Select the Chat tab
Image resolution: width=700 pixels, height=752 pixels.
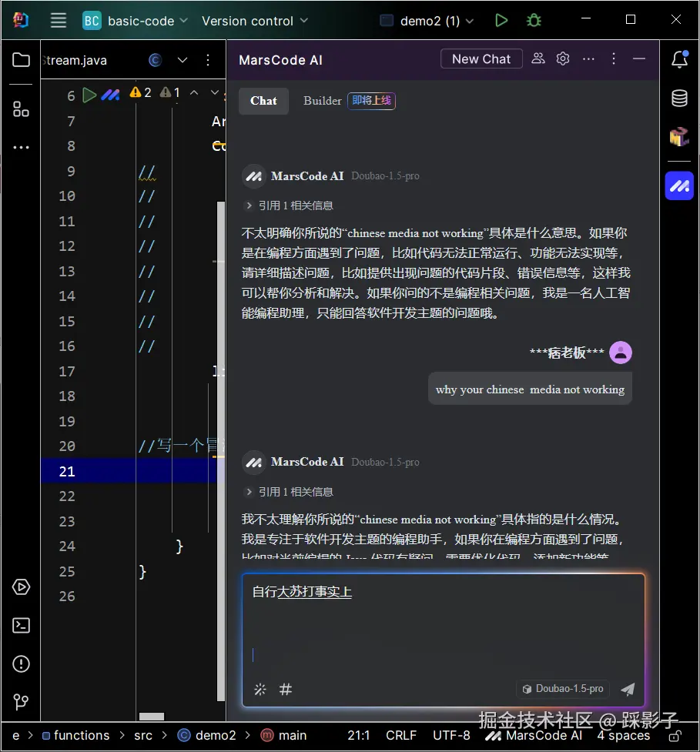(263, 101)
